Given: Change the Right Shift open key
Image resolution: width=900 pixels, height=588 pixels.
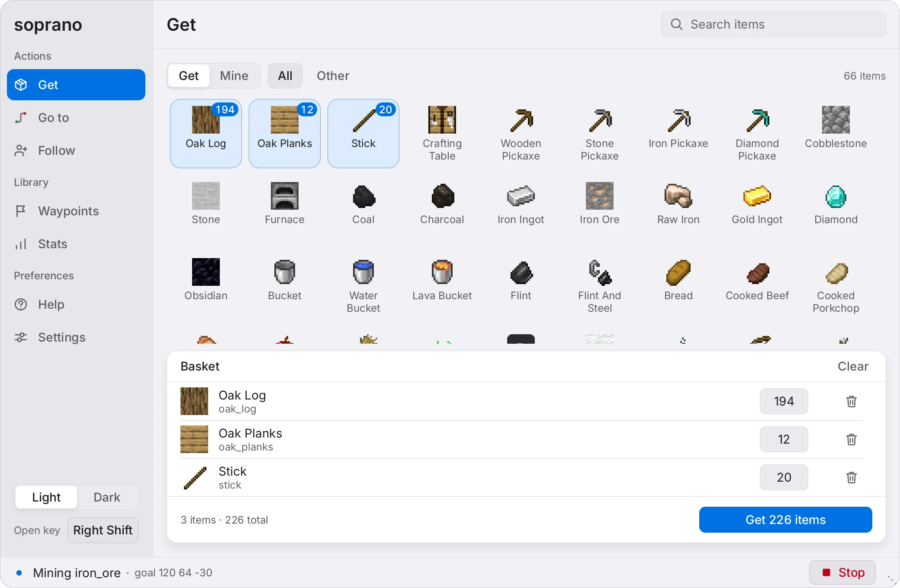Looking at the screenshot, I should (103, 530).
